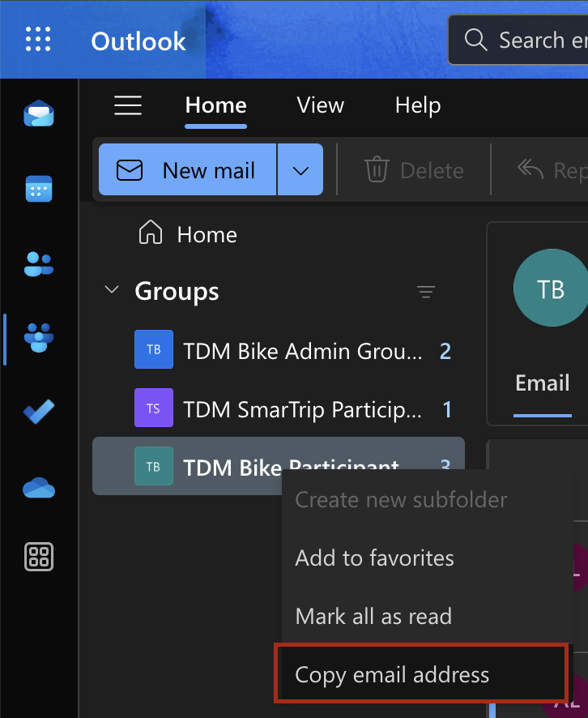Go to Home in folder pane
Screen dimensions: 588x718
(x=188, y=234)
